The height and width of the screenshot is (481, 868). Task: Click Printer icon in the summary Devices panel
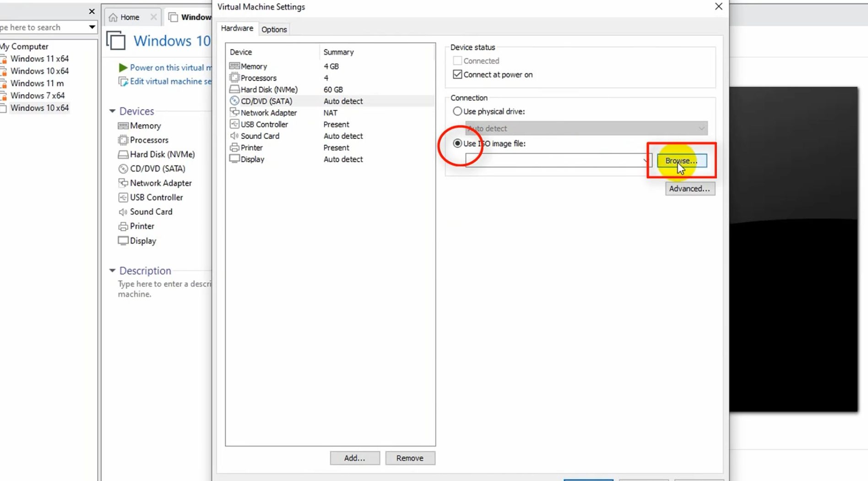(123, 226)
